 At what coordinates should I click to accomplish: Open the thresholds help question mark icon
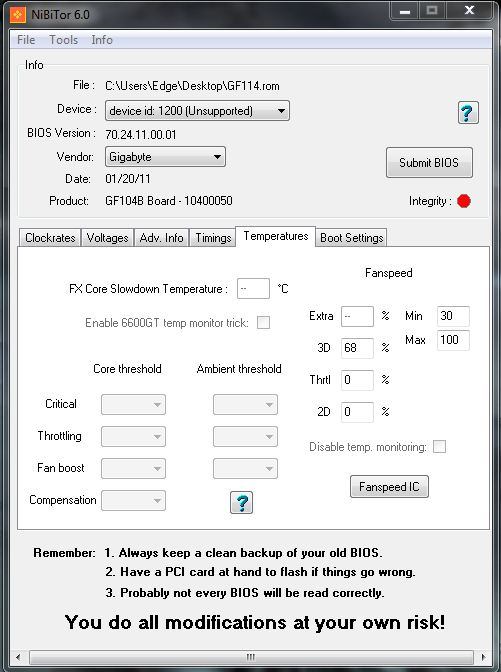tap(241, 502)
